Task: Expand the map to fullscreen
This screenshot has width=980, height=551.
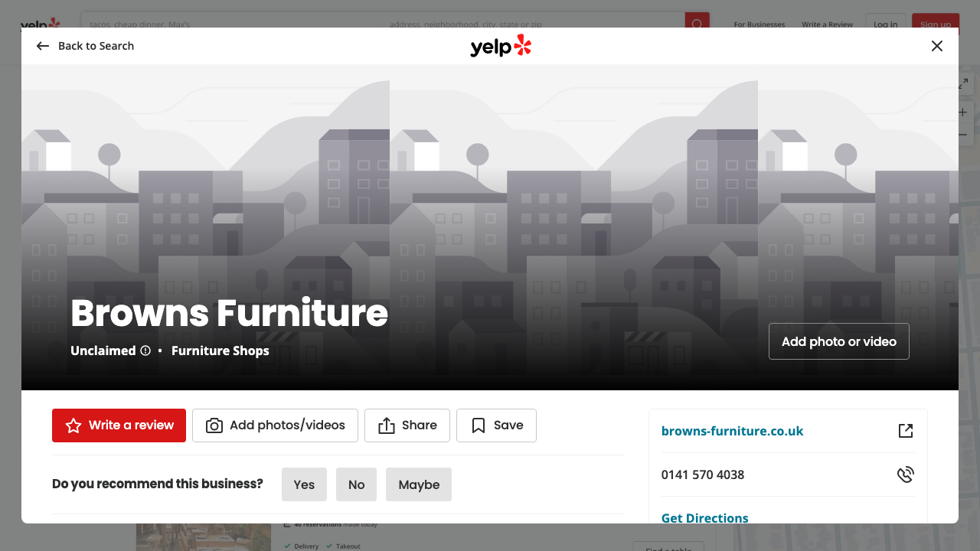Action: click(962, 83)
